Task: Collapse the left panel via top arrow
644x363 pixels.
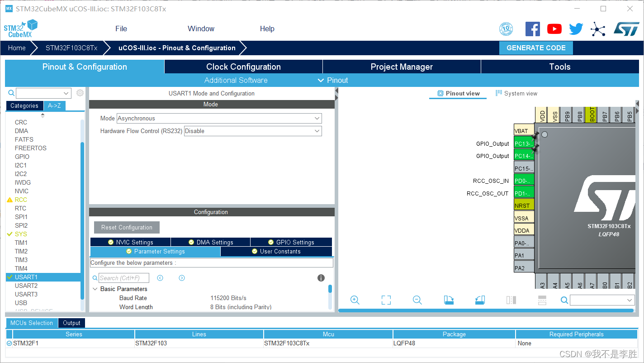Action: [x=336, y=91]
